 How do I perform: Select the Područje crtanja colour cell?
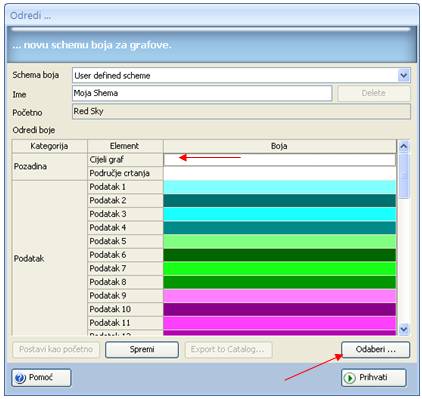coord(280,173)
